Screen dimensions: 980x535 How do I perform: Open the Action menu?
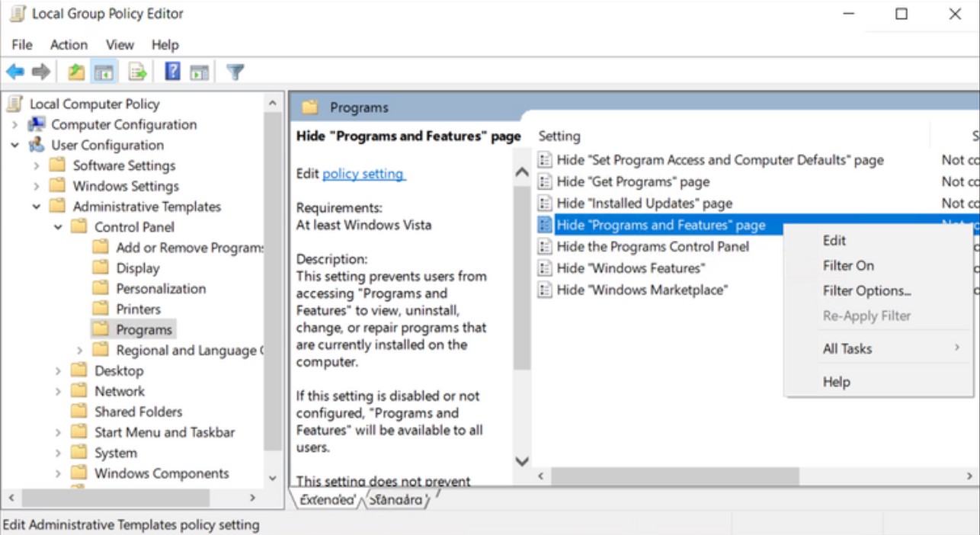click(69, 45)
